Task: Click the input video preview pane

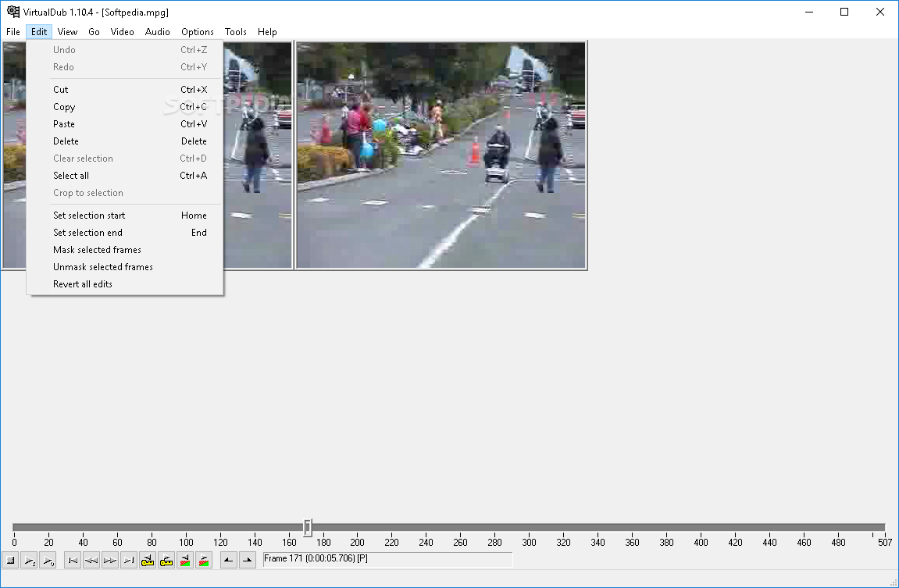Action: point(258,155)
